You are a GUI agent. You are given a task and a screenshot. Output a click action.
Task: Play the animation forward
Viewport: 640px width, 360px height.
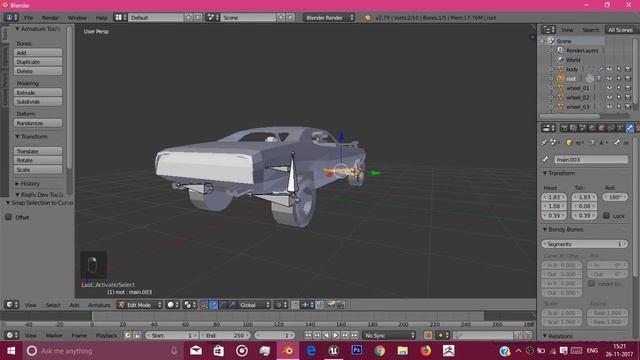336,336
